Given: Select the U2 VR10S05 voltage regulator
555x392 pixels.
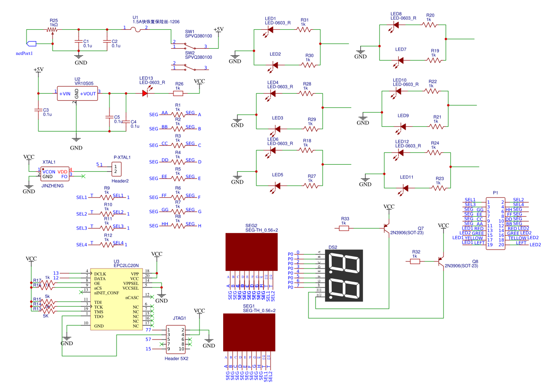Looking at the screenshot, I should [77, 94].
